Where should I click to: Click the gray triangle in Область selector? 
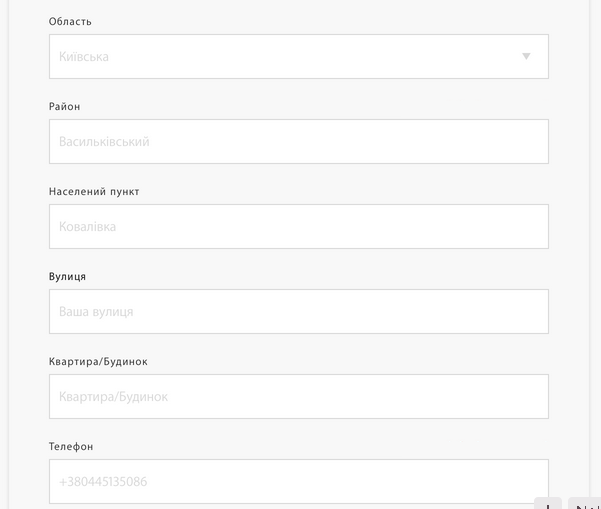[526, 57]
